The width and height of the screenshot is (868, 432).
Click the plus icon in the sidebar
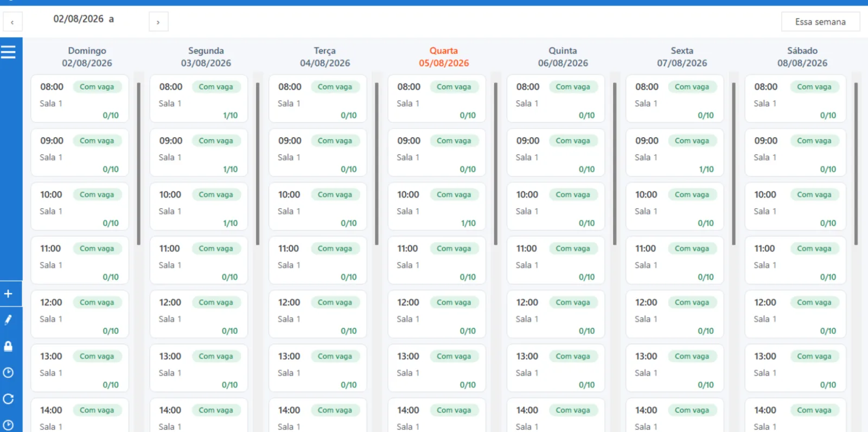(8, 294)
